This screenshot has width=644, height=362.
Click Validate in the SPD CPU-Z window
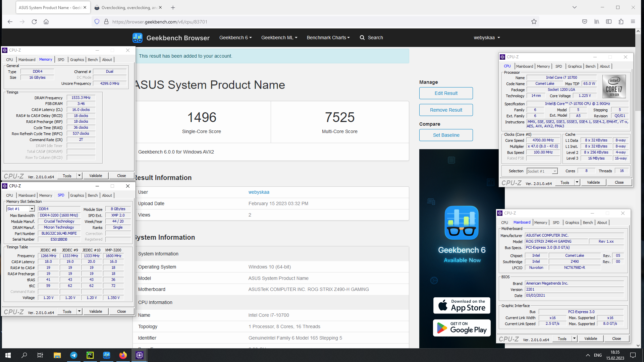pyautogui.click(x=96, y=311)
